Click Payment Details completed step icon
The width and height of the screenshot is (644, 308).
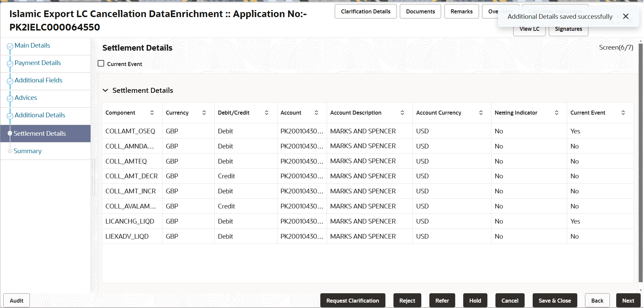pos(10,64)
